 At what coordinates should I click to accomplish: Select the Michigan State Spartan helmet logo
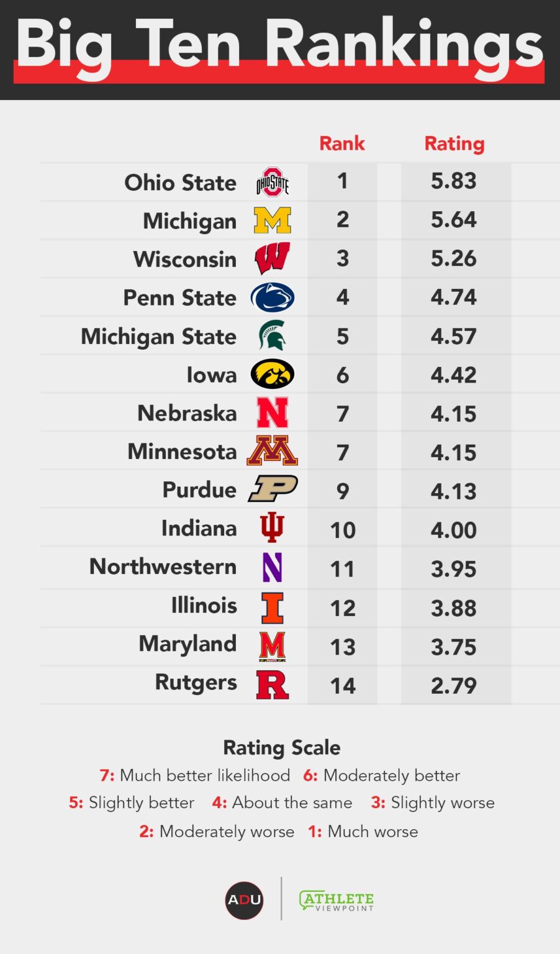tap(273, 336)
